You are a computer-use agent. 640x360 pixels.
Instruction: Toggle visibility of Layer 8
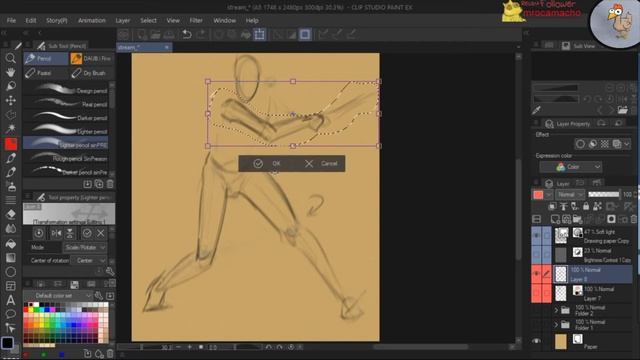(x=536, y=274)
